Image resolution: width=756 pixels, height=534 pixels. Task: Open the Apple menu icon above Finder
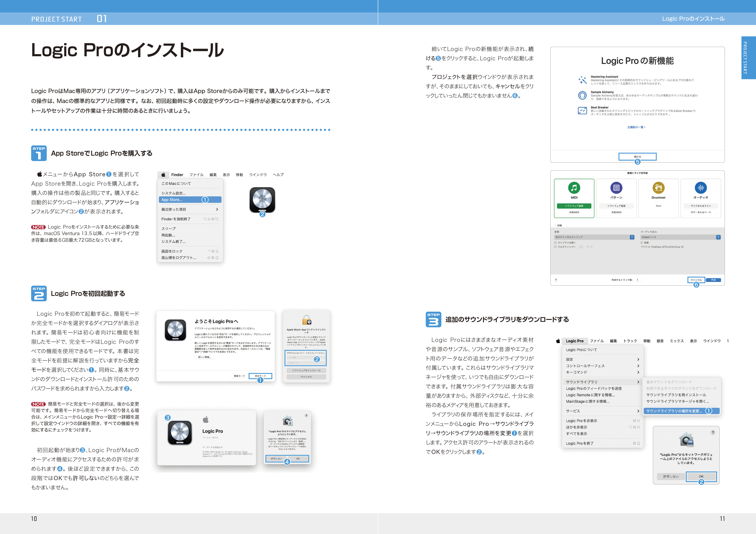pyautogui.click(x=163, y=175)
